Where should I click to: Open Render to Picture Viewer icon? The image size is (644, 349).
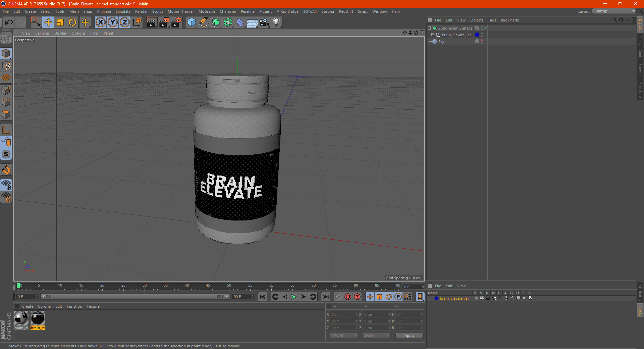click(164, 22)
